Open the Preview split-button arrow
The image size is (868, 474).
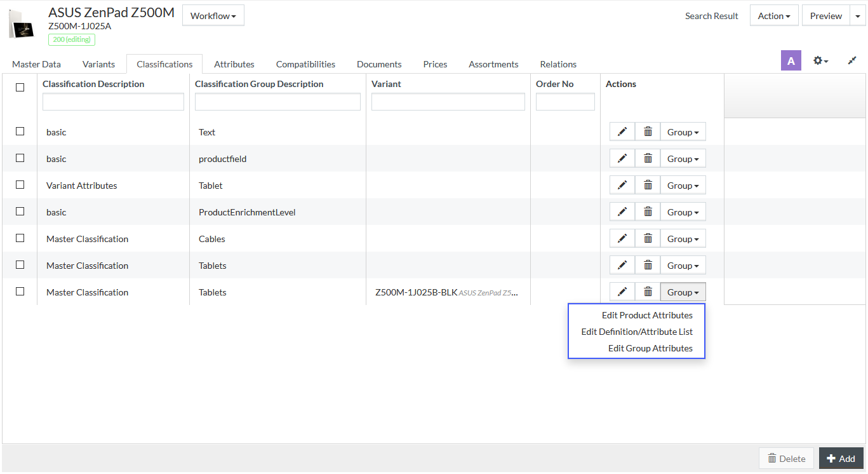[858, 16]
